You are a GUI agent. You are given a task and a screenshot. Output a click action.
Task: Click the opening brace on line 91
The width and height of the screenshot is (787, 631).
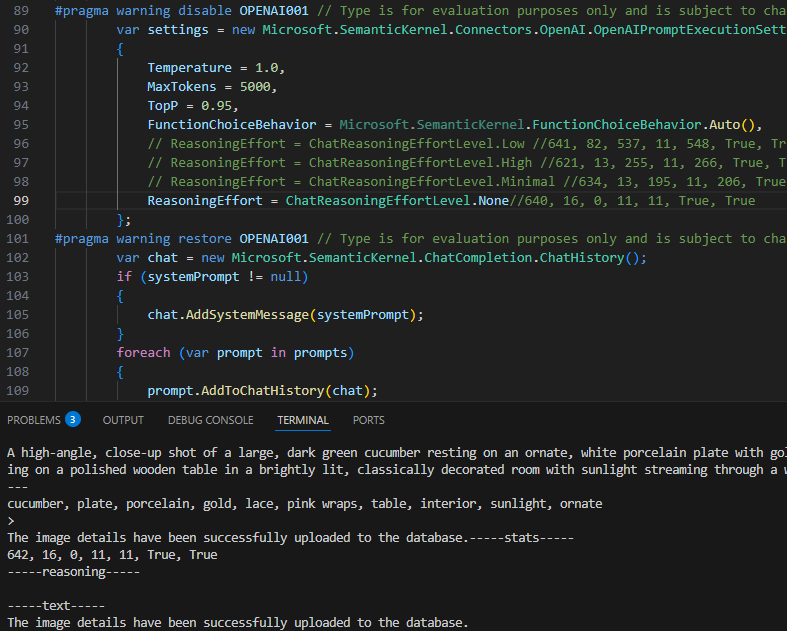(120, 49)
